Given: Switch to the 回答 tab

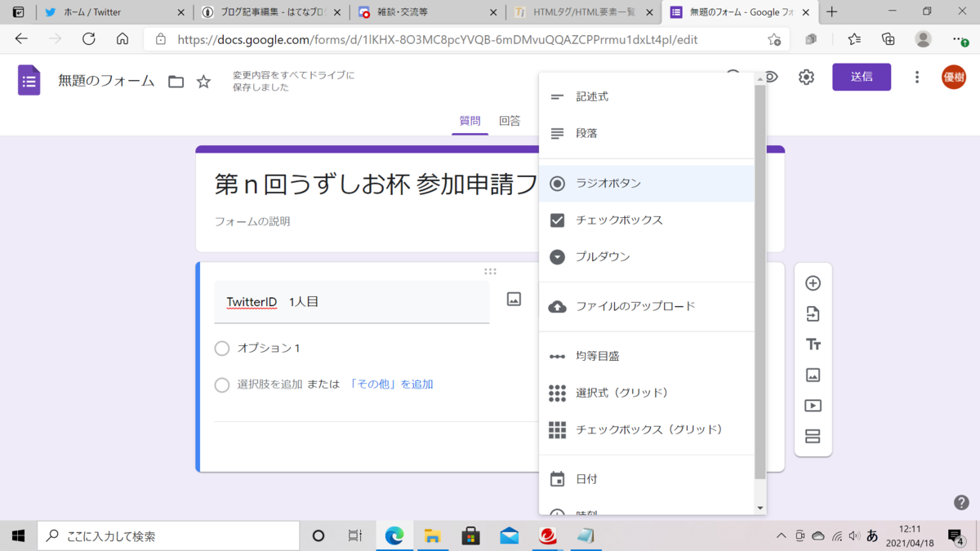Looking at the screenshot, I should coord(510,120).
